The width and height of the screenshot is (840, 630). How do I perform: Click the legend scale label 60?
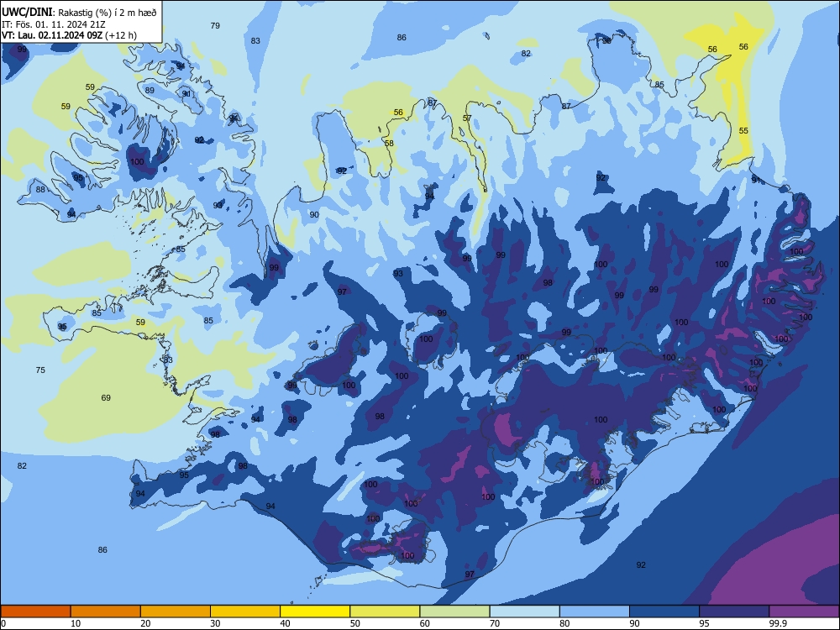[x=425, y=623]
